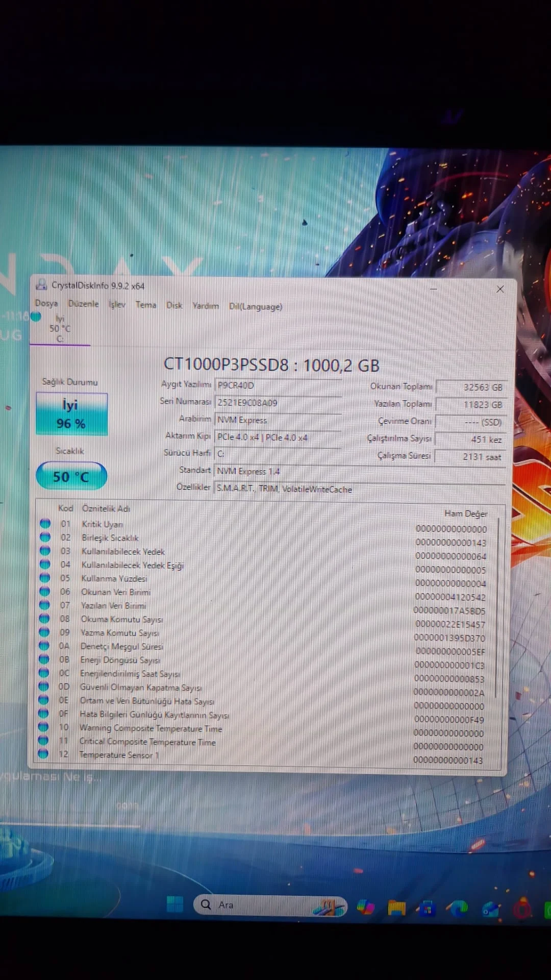Click the CrystalDiskInfo title bar app icon
The width and height of the screenshot is (551, 980).
(41, 285)
